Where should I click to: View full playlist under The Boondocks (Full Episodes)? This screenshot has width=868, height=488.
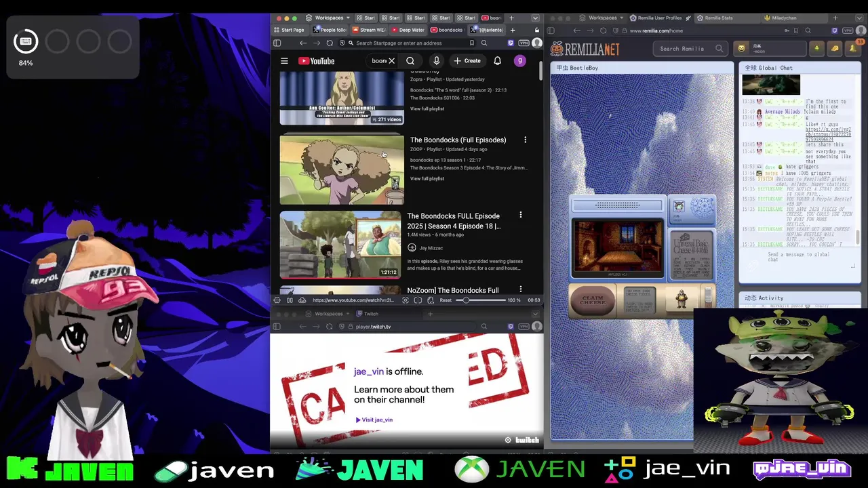427,178
